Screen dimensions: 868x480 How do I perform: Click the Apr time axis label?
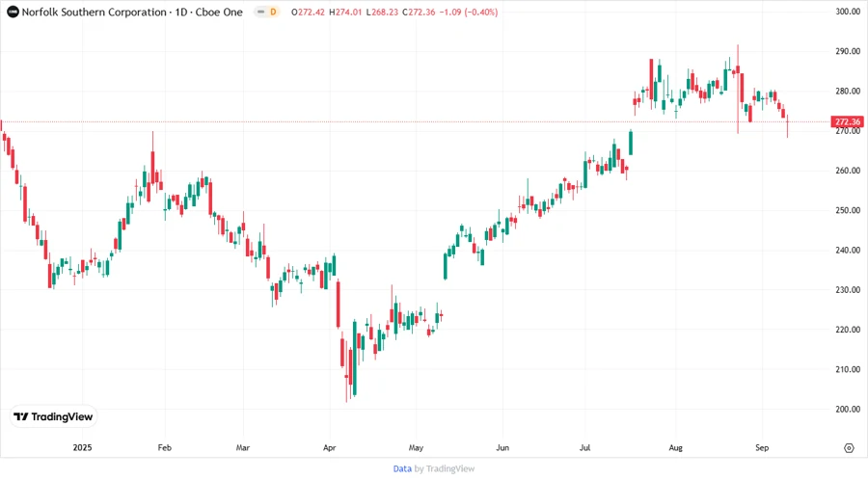tap(330, 448)
